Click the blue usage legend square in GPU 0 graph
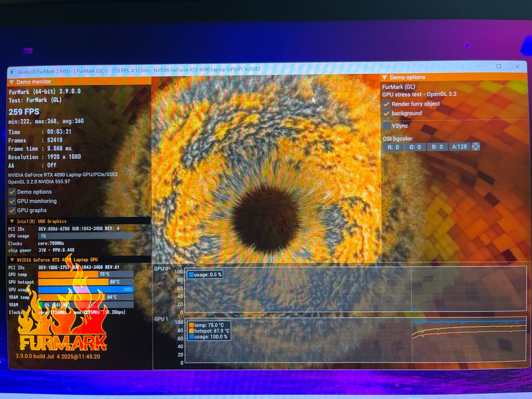This screenshot has height=399, width=532. coord(192,274)
